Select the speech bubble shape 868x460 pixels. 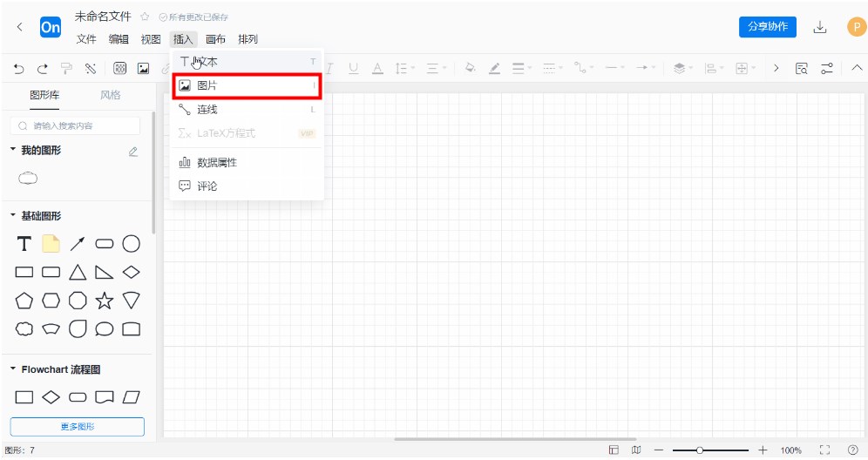coord(104,328)
